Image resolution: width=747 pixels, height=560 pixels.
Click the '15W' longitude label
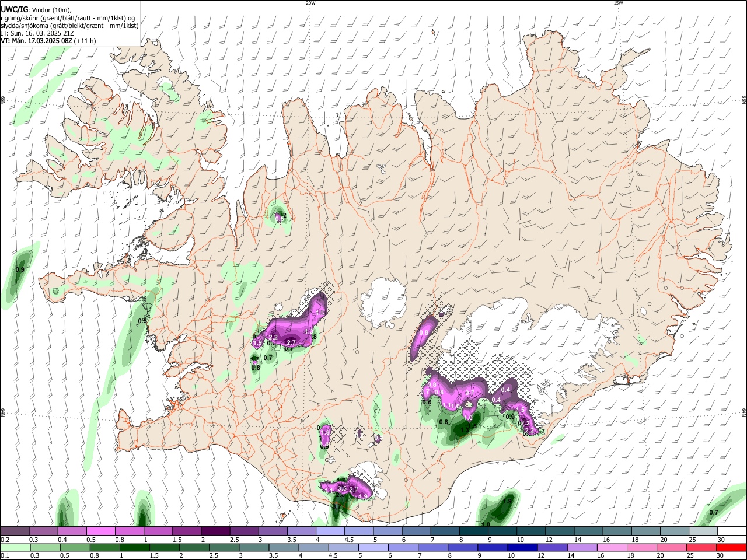(x=618, y=3)
